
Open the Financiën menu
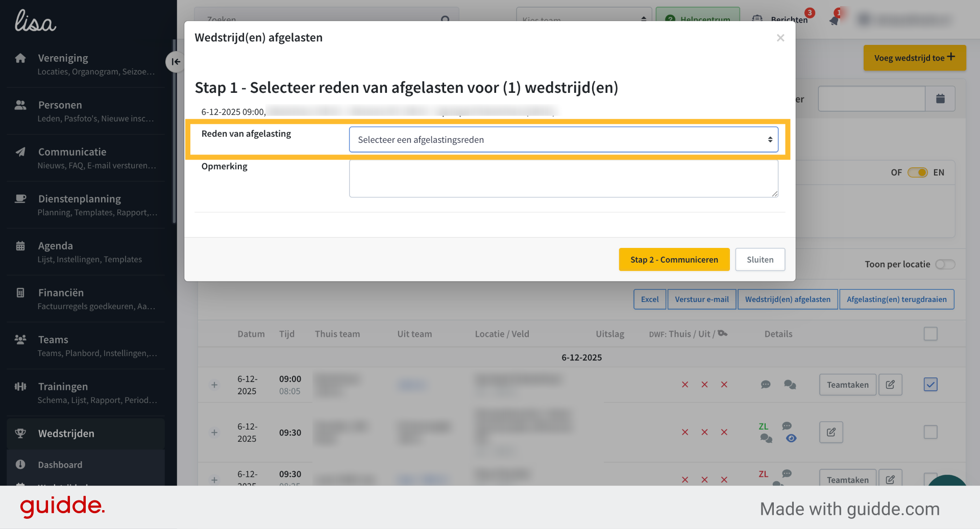[x=86, y=299]
